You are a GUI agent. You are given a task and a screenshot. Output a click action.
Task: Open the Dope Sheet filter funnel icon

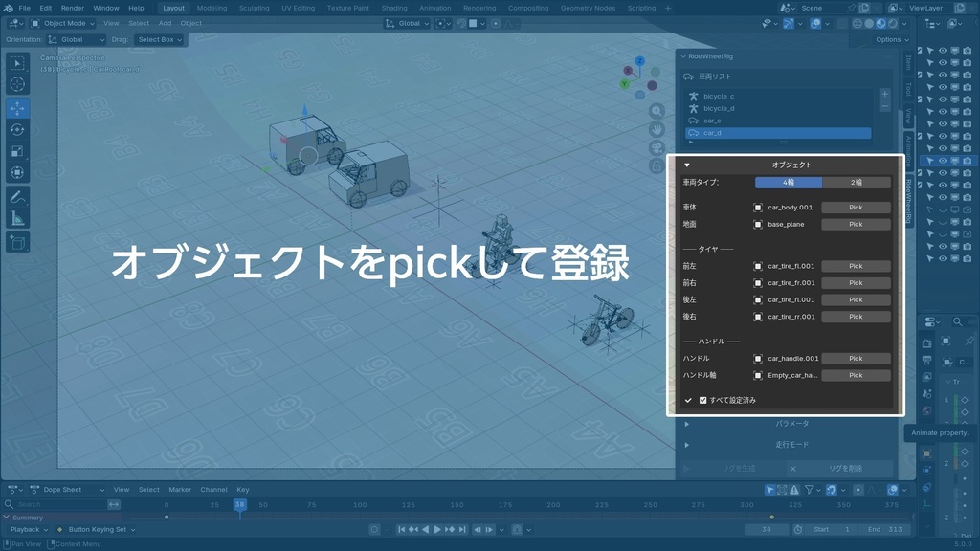[810, 490]
